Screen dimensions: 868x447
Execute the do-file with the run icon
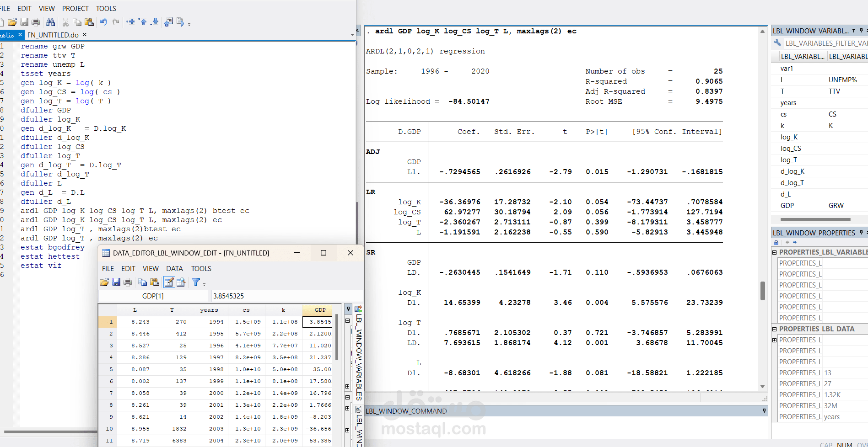pyautogui.click(x=180, y=22)
